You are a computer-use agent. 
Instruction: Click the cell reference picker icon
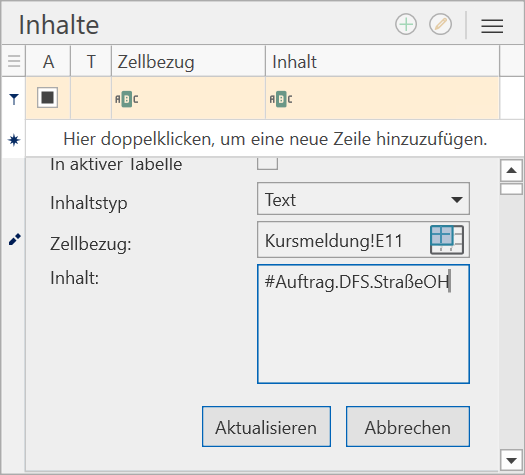click(447, 240)
